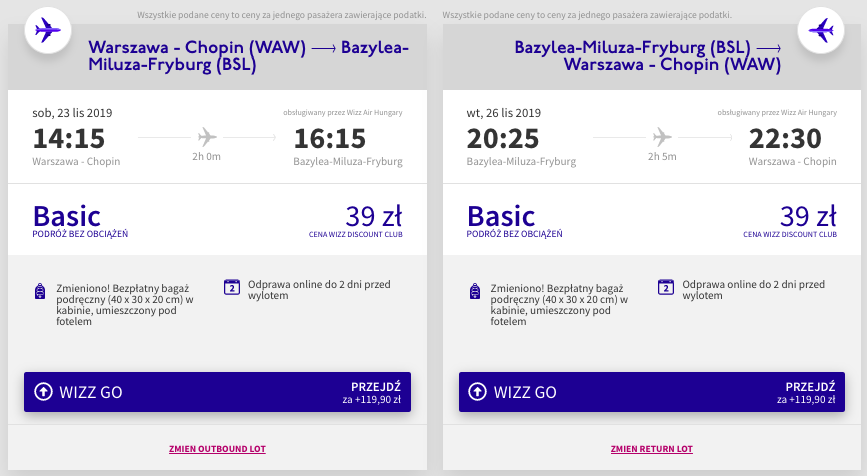Click the up-arrow icon on outbound WIZZ GO
Image resolution: width=867 pixels, height=476 pixels.
43,391
